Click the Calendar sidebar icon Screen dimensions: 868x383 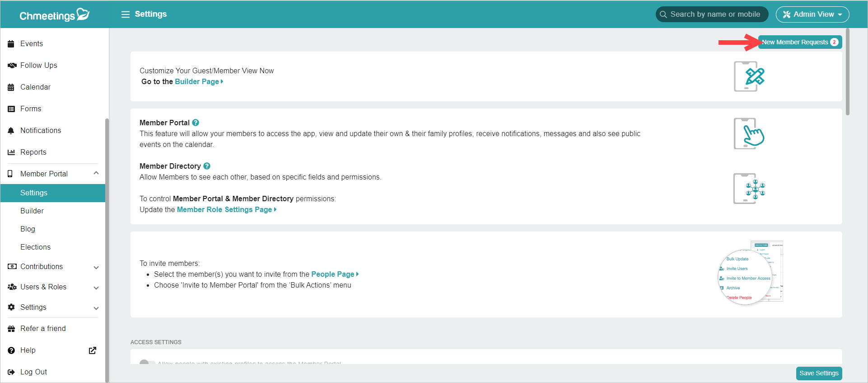[x=11, y=87]
